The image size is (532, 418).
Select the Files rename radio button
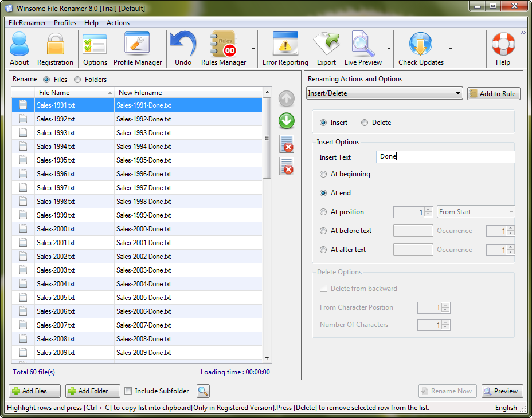click(x=46, y=80)
